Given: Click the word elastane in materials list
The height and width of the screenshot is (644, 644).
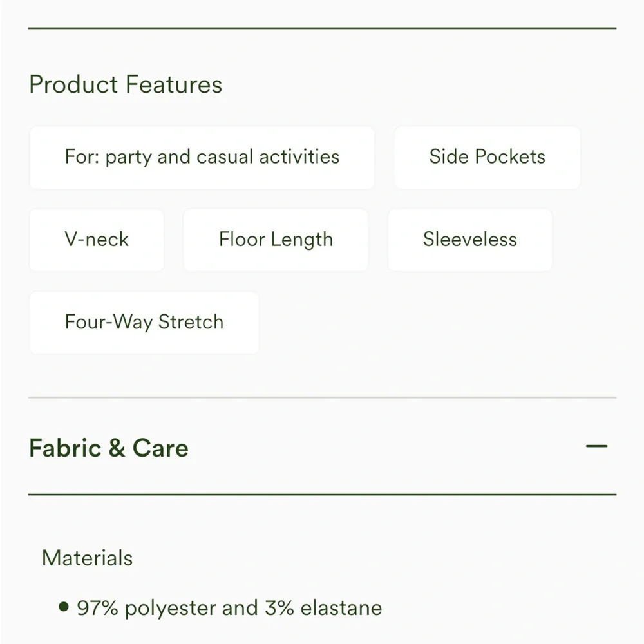Looking at the screenshot, I should (341, 608).
